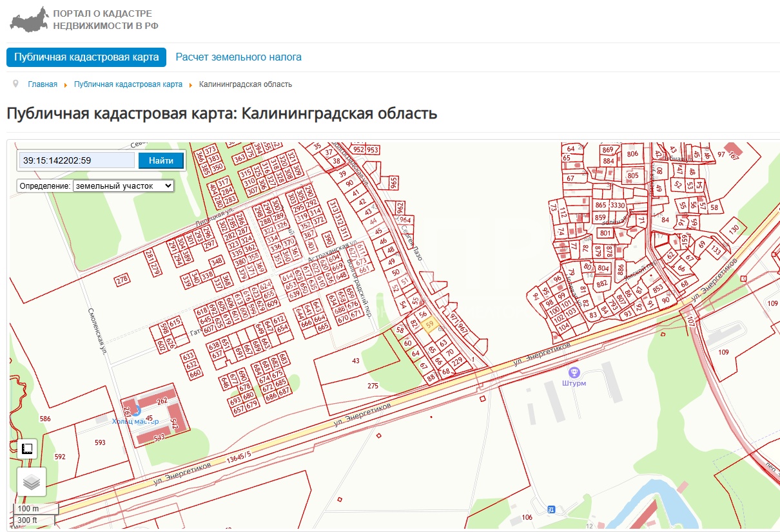Click building label 262

(162, 401)
